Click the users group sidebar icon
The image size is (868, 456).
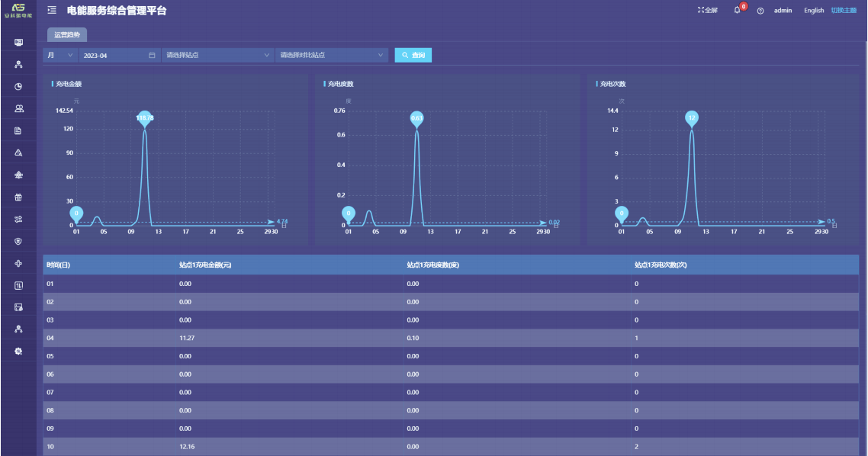(x=18, y=108)
